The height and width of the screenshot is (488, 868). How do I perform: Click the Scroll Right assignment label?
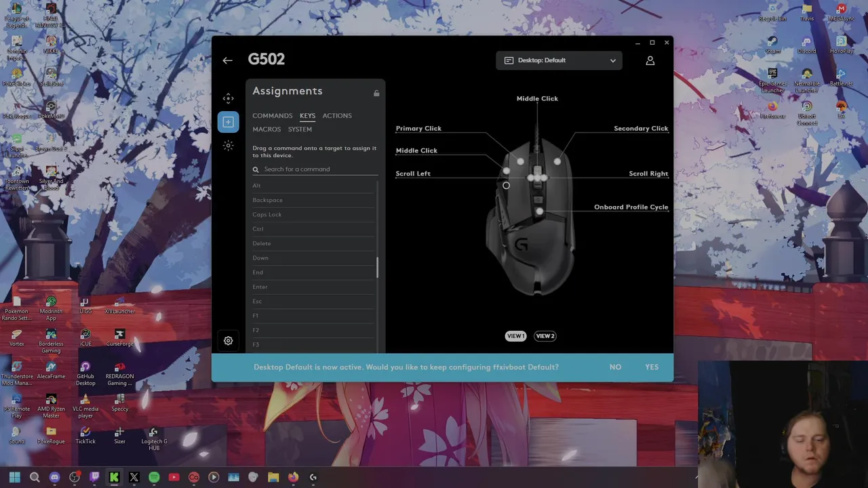pos(648,174)
